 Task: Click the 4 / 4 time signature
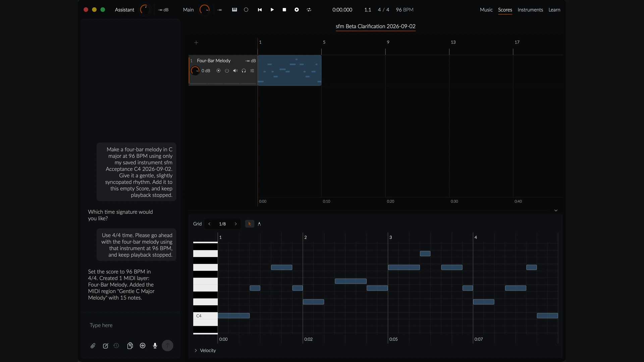click(x=383, y=10)
